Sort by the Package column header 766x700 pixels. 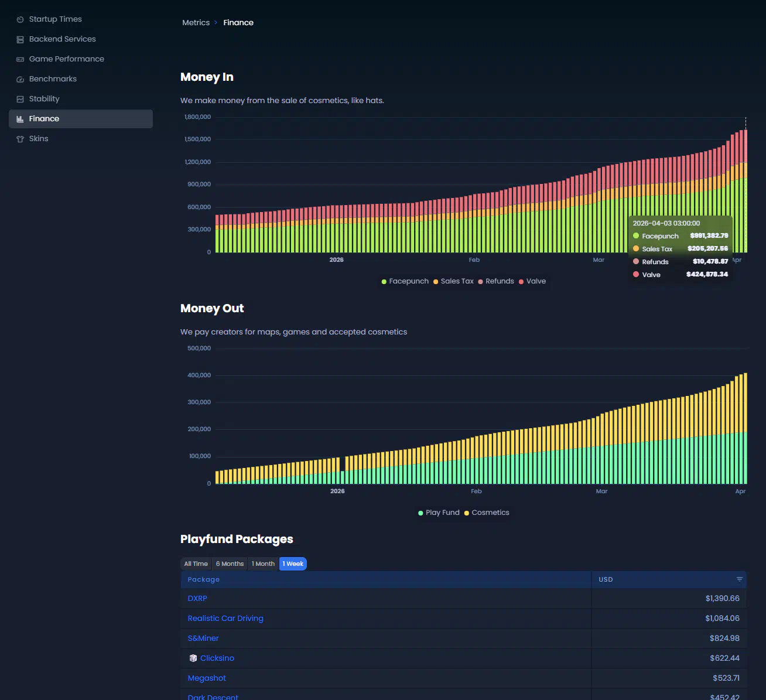point(204,579)
